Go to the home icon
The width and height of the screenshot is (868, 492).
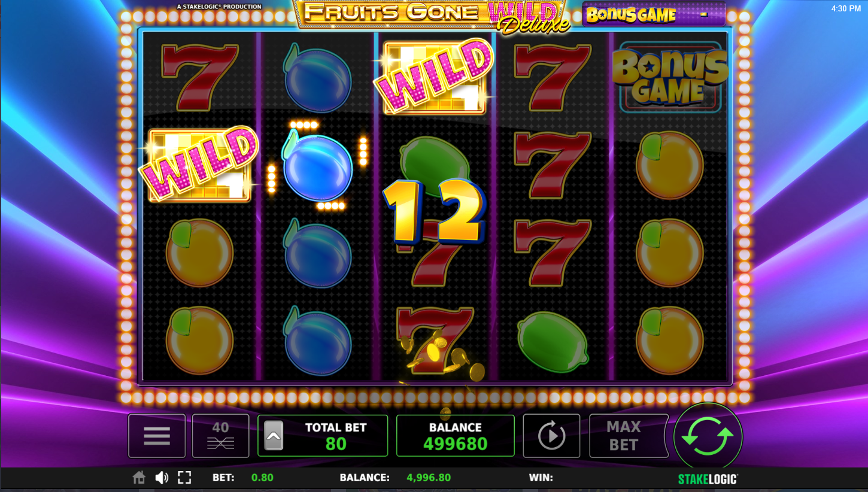click(139, 478)
